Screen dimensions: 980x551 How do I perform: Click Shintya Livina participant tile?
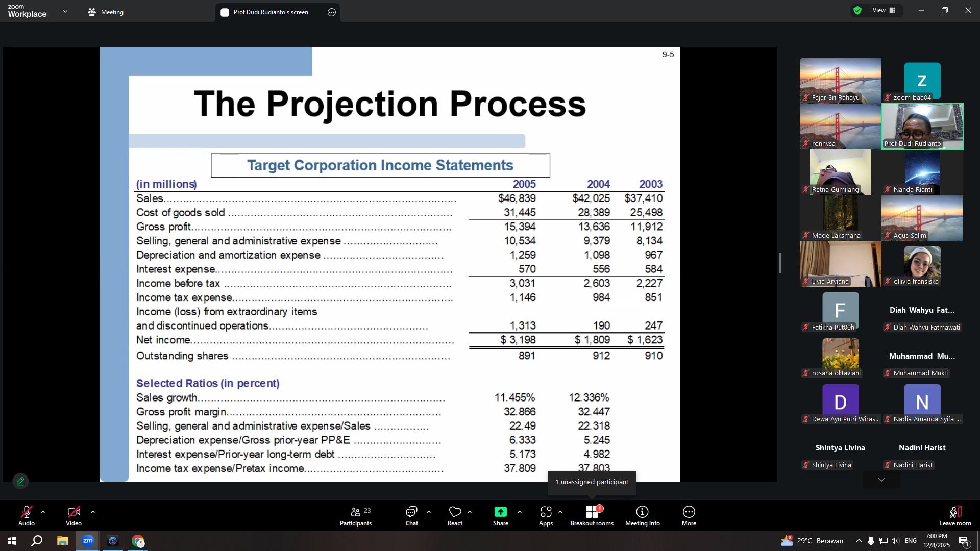(841, 448)
